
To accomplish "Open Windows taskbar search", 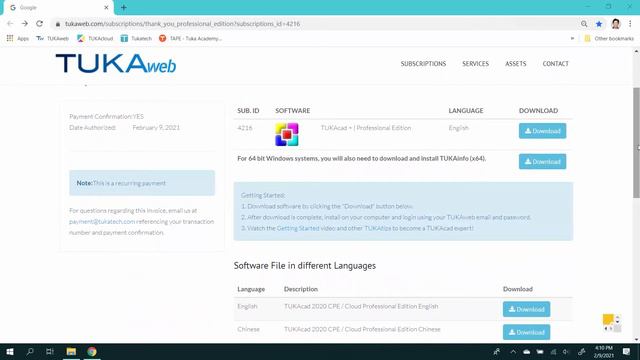I will [30, 351].
